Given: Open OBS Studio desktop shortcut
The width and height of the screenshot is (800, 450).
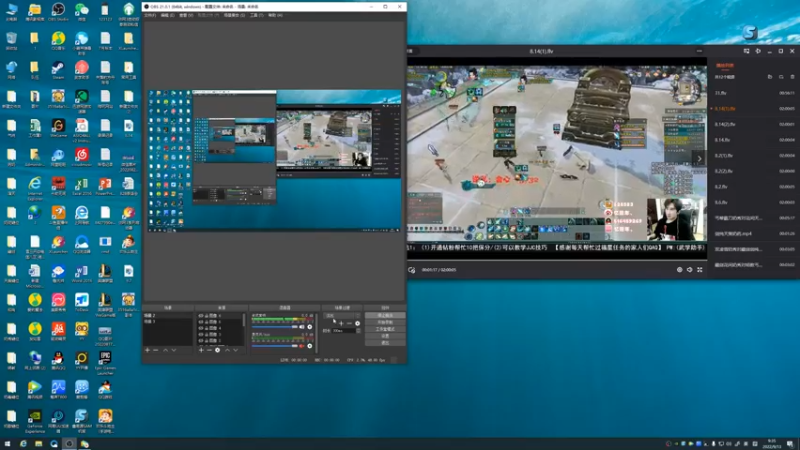Looking at the screenshot, I should (x=58, y=12).
